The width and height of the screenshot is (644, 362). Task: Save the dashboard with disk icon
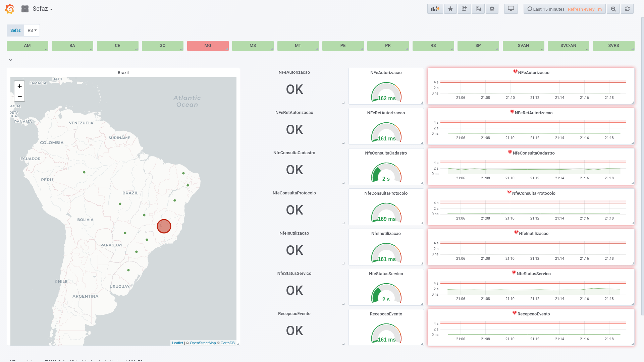tap(478, 9)
